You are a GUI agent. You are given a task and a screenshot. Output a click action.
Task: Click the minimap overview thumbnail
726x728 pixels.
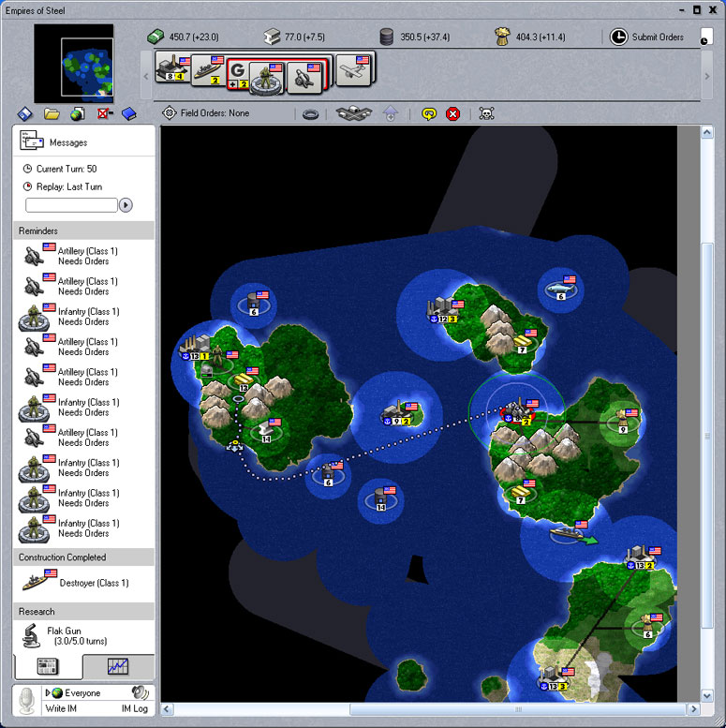73,63
